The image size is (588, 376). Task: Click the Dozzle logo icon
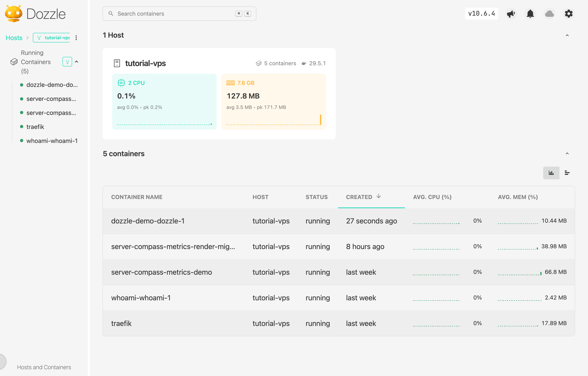coord(14,14)
